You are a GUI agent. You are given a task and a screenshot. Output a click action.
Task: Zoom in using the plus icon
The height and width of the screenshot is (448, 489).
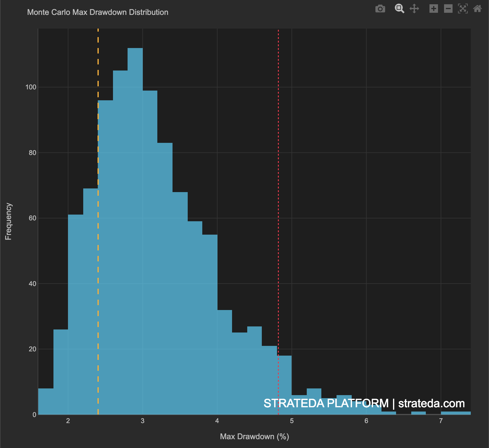pyautogui.click(x=434, y=9)
